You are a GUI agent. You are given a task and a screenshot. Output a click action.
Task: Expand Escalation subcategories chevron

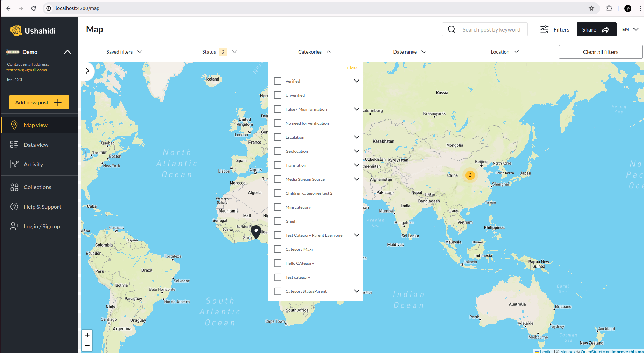point(357,137)
